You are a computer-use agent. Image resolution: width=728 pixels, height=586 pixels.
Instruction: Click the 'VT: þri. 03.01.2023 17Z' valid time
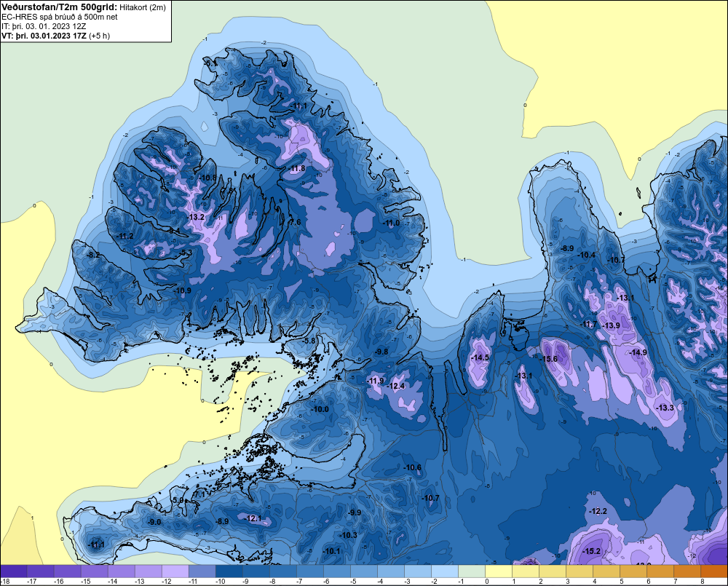[x=44, y=36]
